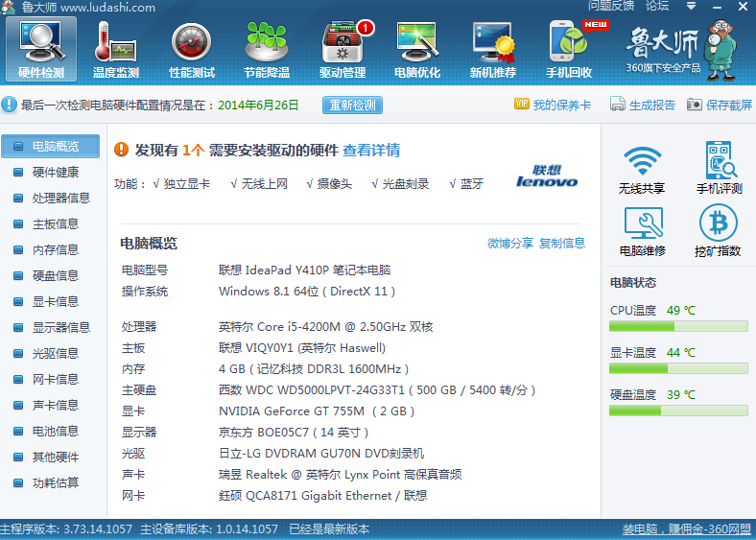The image size is (756, 540).
Task: Click the Lenovo brand logo
Action: point(547,176)
